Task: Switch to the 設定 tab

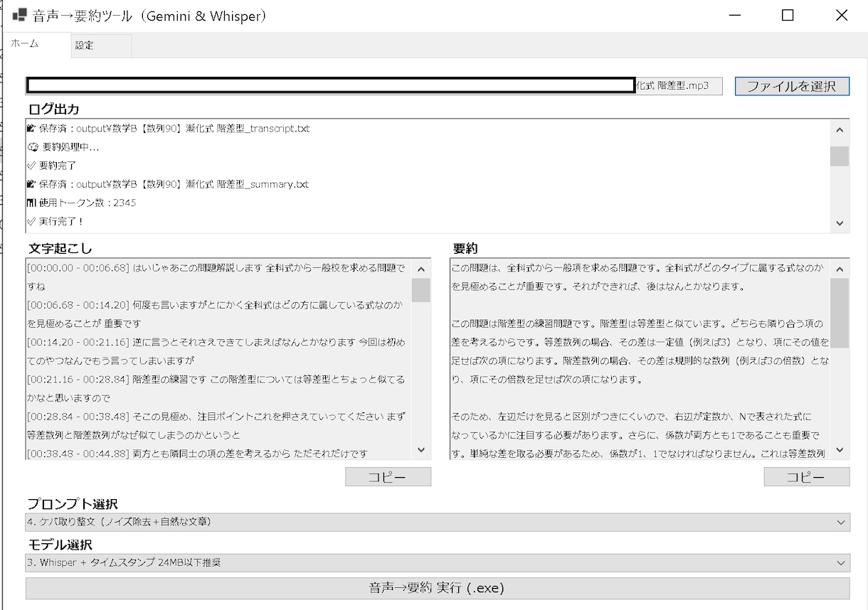Action: (101, 46)
